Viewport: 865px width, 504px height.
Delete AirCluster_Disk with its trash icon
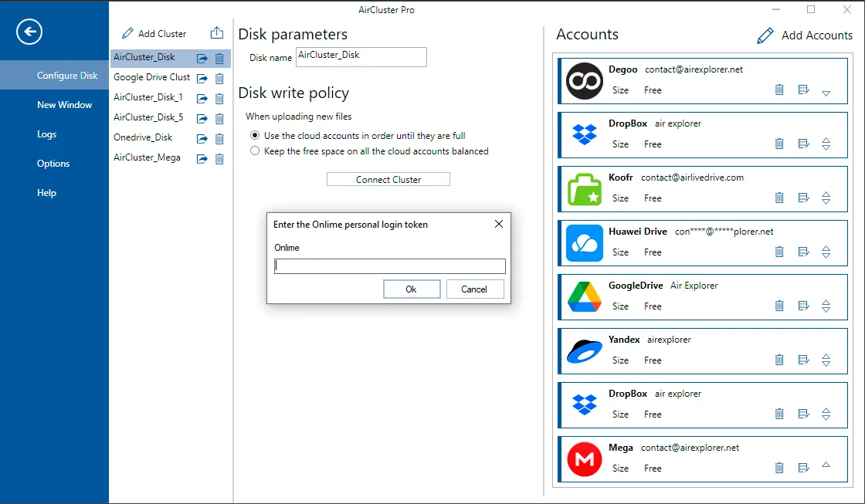219,58
